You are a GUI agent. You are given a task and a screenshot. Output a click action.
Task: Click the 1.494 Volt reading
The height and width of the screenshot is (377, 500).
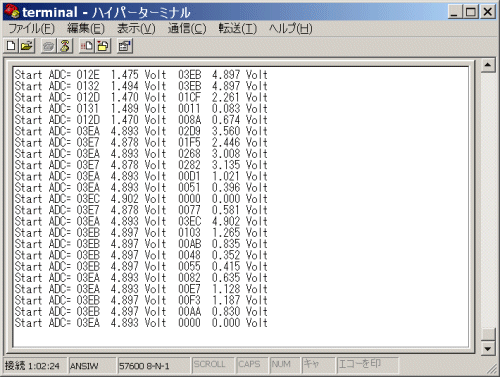138,86
